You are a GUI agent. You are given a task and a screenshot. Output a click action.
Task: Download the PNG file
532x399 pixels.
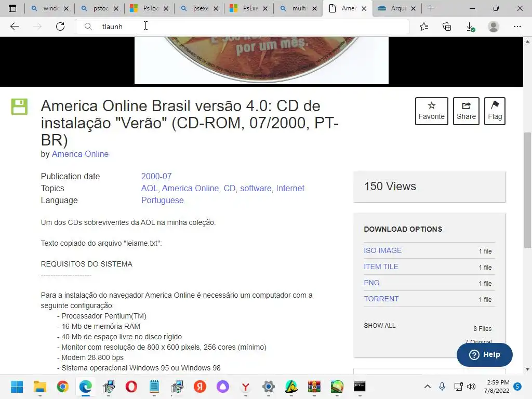coord(371,283)
